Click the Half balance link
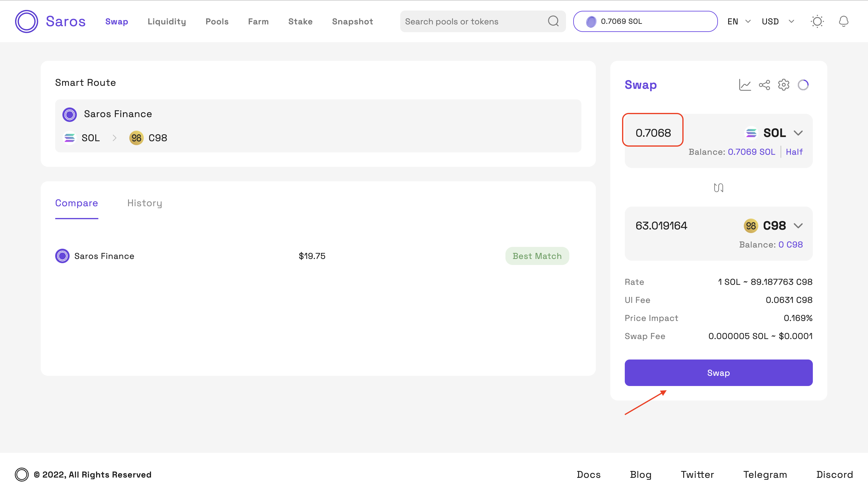Image resolution: width=868 pixels, height=495 pixels. (794, 152)
